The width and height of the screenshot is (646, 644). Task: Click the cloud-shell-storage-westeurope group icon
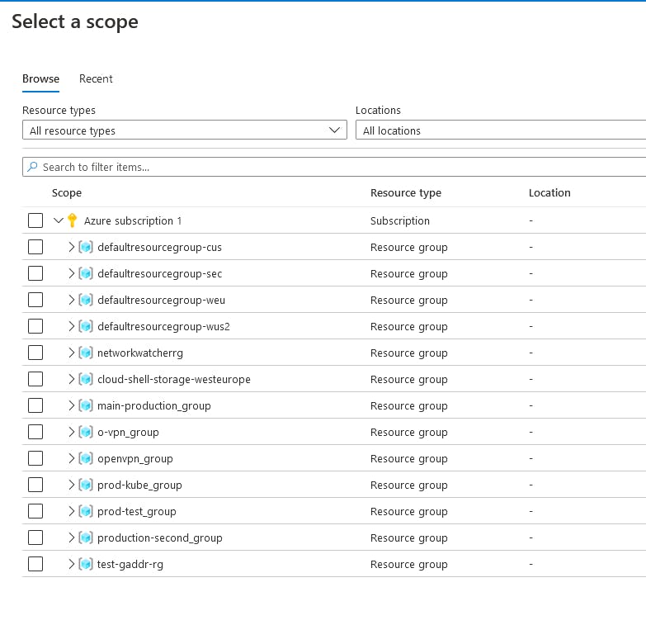[x=86, y=379]
